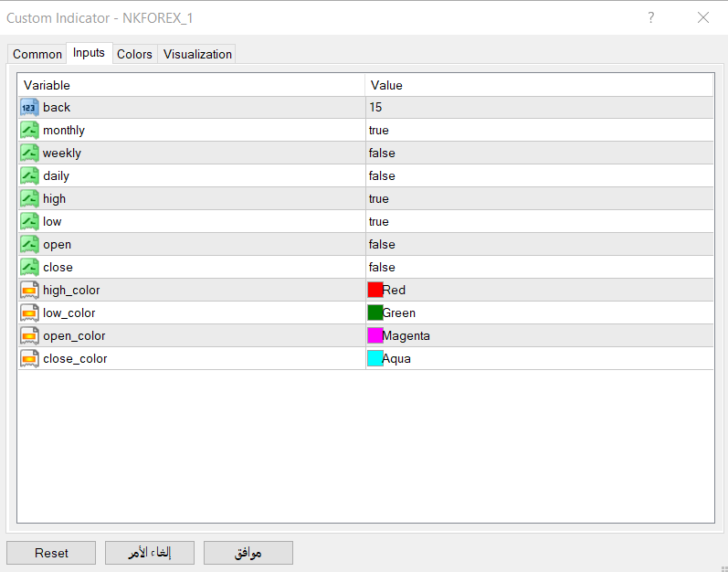Click the color-type icon beside high_color
Viewport: 728px width, 572px height.
[29, 291]
